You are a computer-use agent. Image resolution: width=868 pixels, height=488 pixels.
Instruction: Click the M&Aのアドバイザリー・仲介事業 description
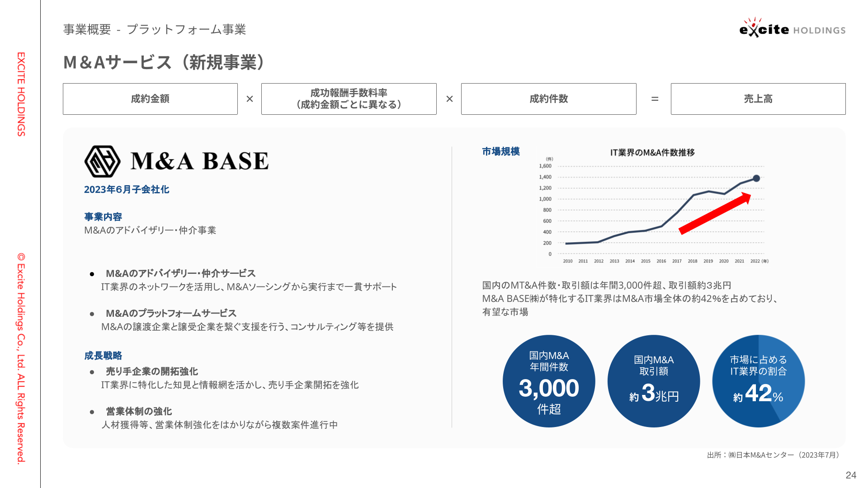coord(150,230)
